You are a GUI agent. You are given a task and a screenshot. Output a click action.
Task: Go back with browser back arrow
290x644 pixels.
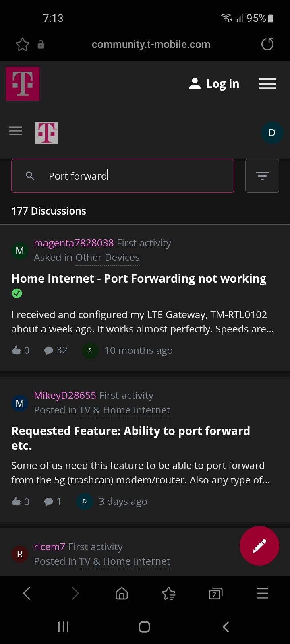[27, 593]
